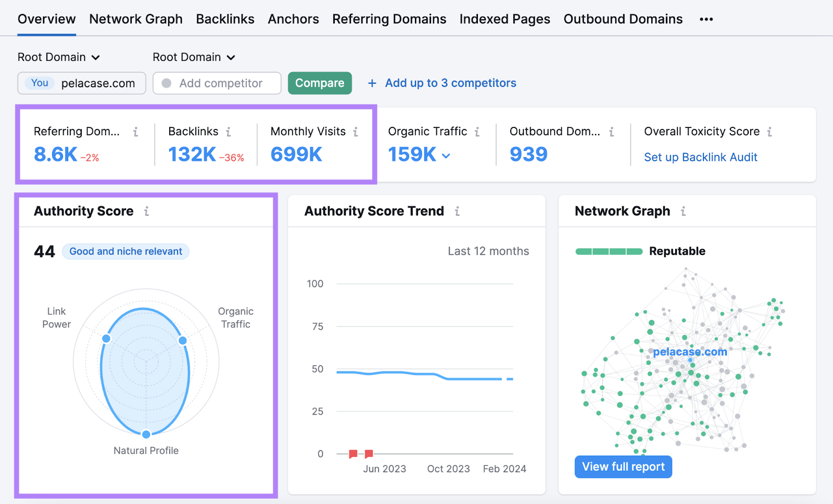The height and width of the screenshot is (504, 833).
Task: Show info icon next to Backlinks
Action: click(x=228, y=132)
